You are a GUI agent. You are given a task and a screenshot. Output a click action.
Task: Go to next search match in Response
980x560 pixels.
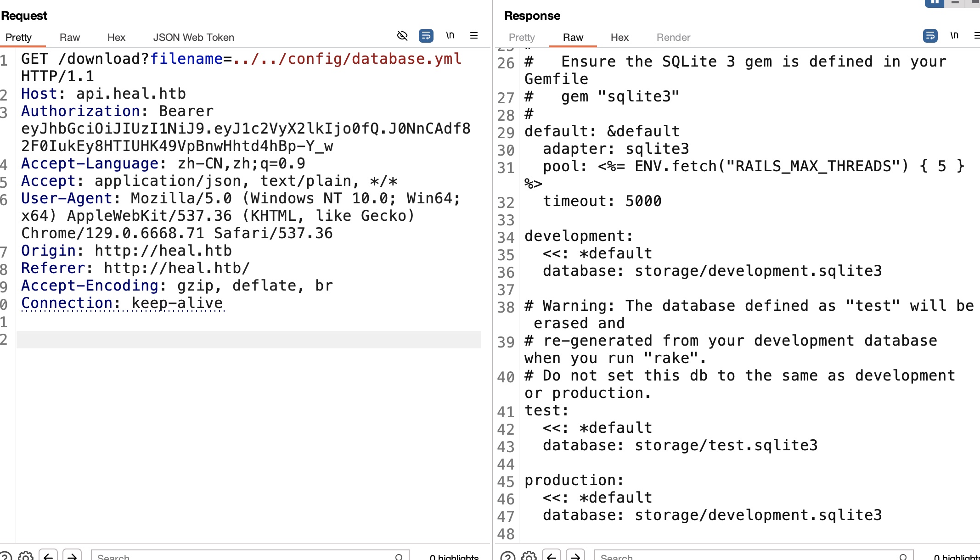click(x=575, y=556)
